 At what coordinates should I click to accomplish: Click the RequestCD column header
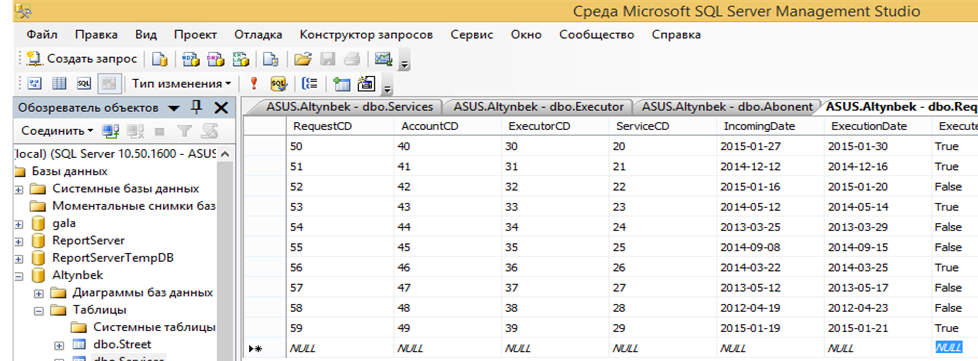340,126
